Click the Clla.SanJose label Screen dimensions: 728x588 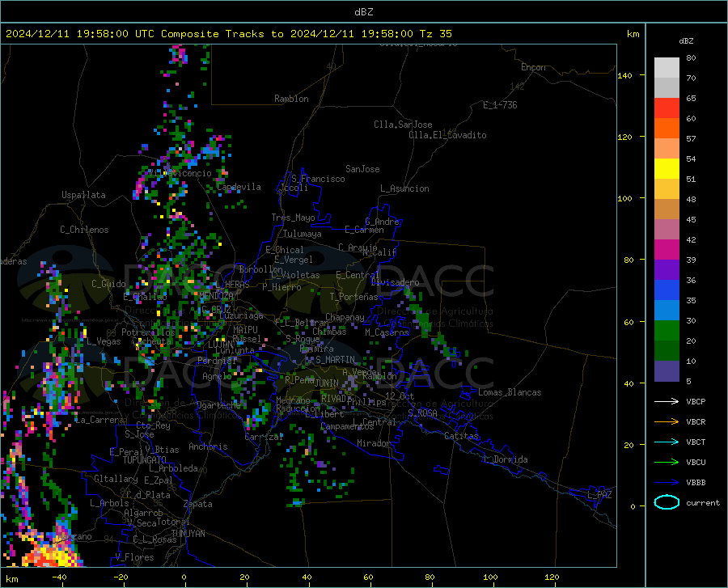tap(403, 125)
